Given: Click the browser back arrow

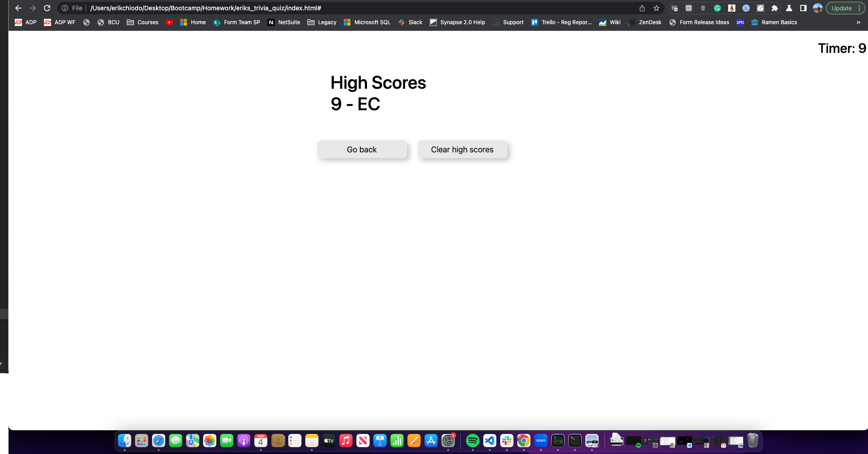Looking at the screenshot, I should point(18,8).
